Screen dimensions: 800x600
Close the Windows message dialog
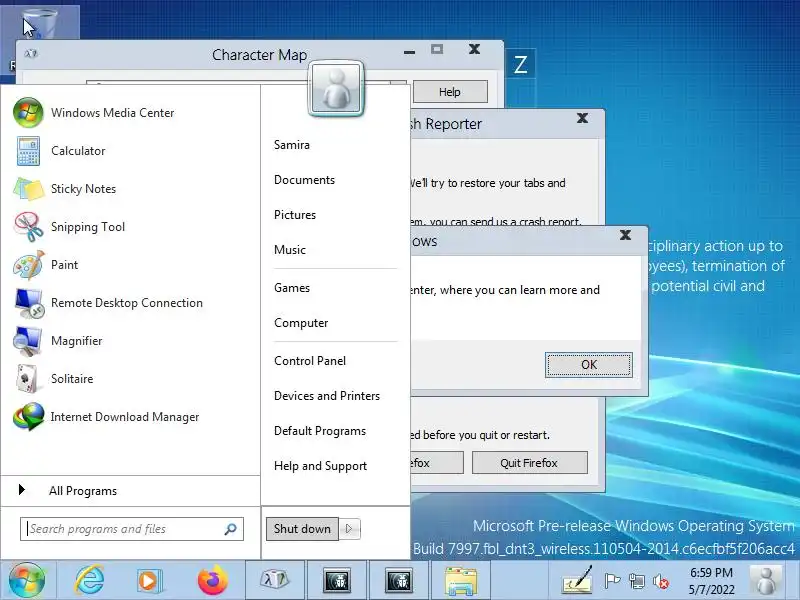pos(625,235)
